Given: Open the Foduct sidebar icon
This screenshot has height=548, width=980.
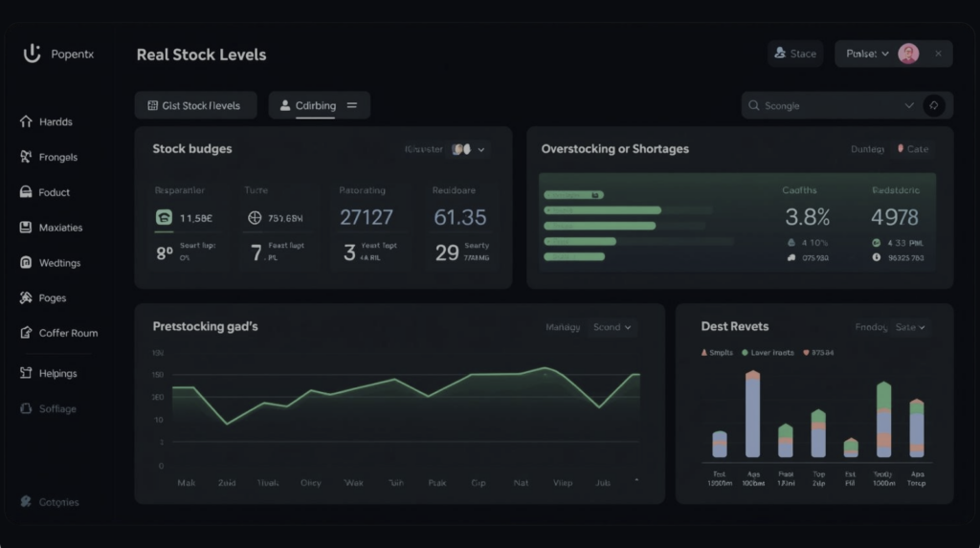Looking at the screenshot, I should pos(26,192).
